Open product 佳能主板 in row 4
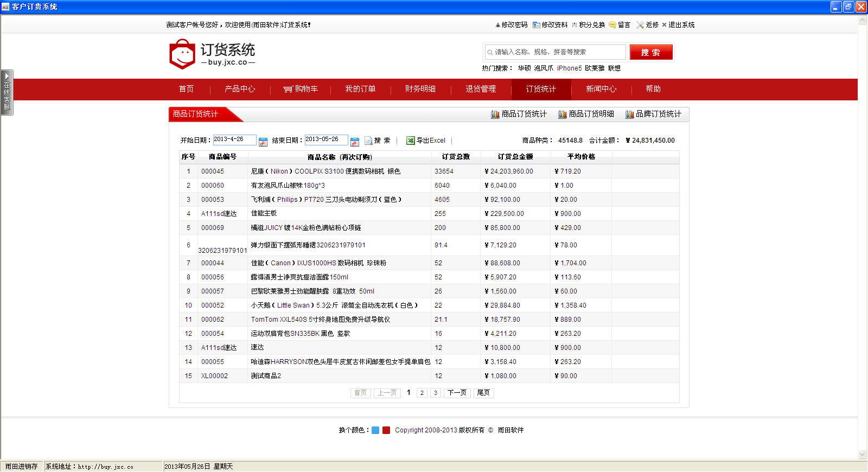 (264, 214)
